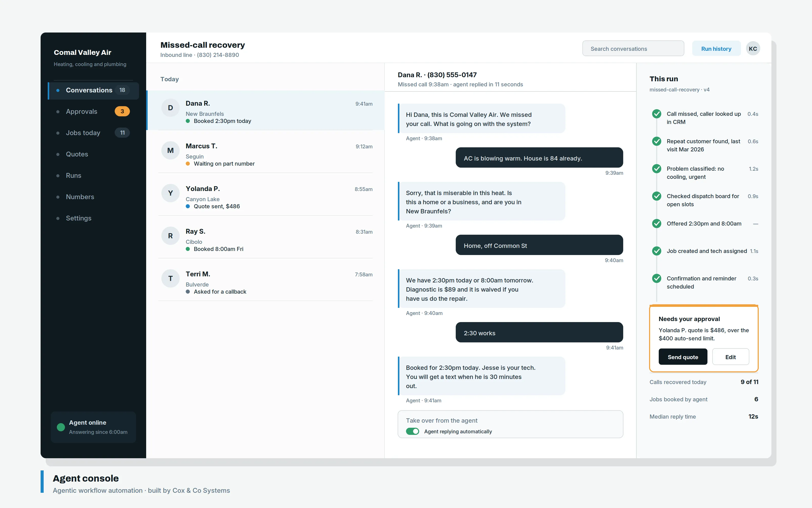Click Yolanda P. avatar circle Y

(171, 193)
